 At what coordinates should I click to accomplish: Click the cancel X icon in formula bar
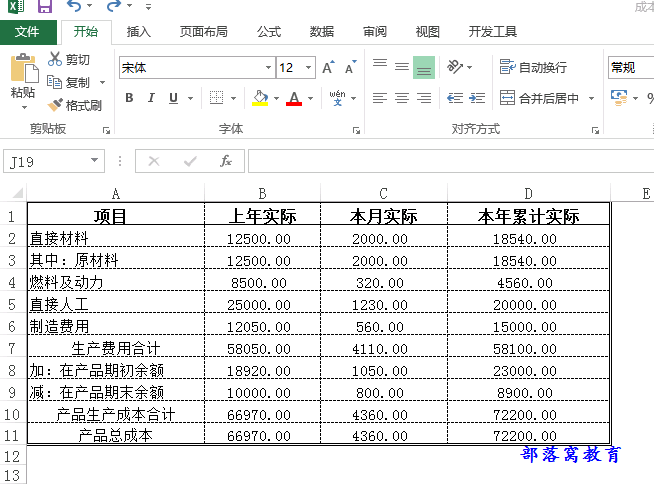(154, 161)
